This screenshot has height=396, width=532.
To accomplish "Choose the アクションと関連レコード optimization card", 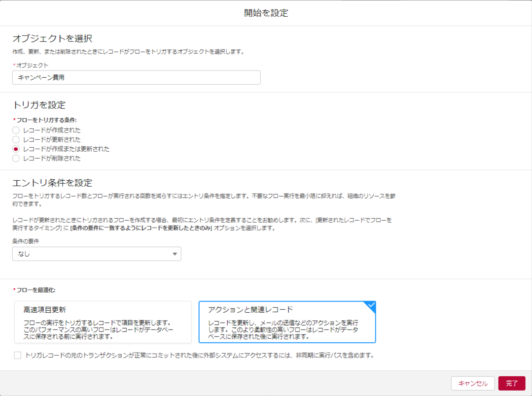I will point(287,322).
